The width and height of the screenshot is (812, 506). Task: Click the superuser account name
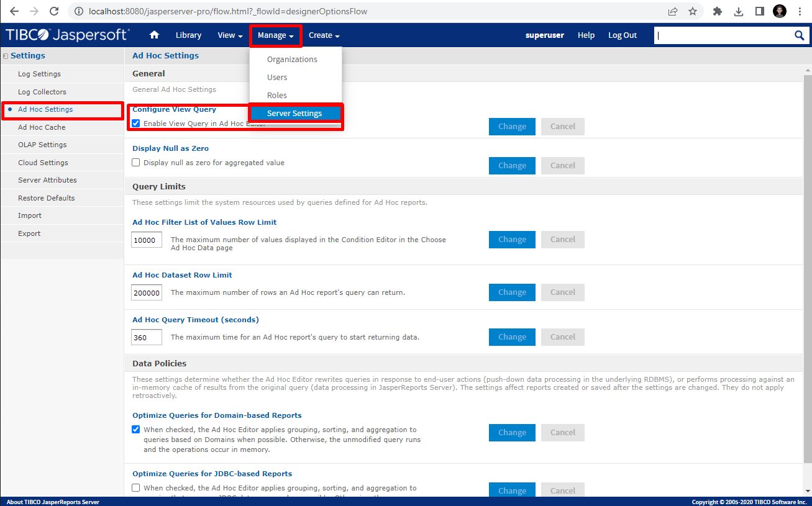click(545, 35)
